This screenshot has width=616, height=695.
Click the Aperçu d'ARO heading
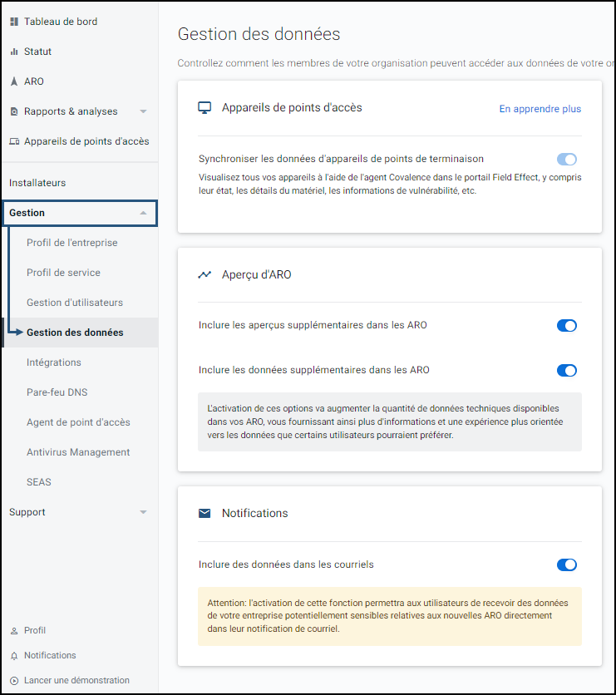pyautogui.click(x=256, y=275)
